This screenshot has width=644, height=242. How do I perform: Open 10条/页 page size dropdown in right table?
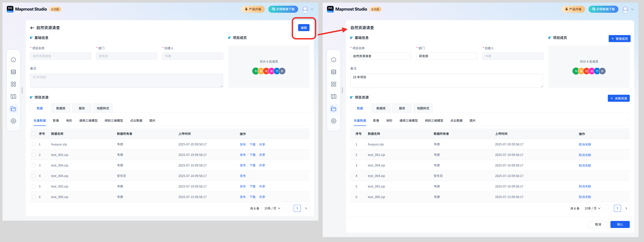592,208
